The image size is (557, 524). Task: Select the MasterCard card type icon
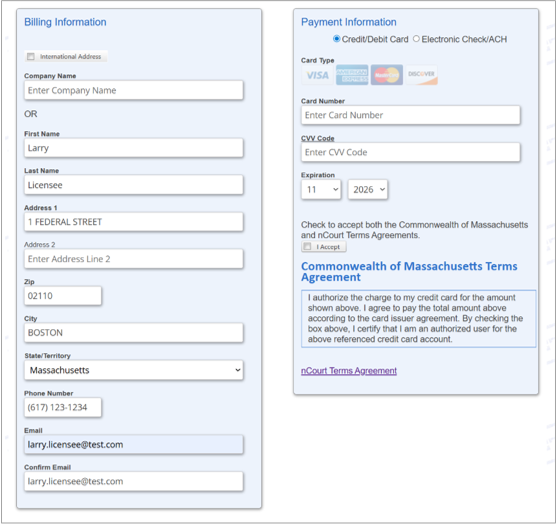click(x=387, y=75)
